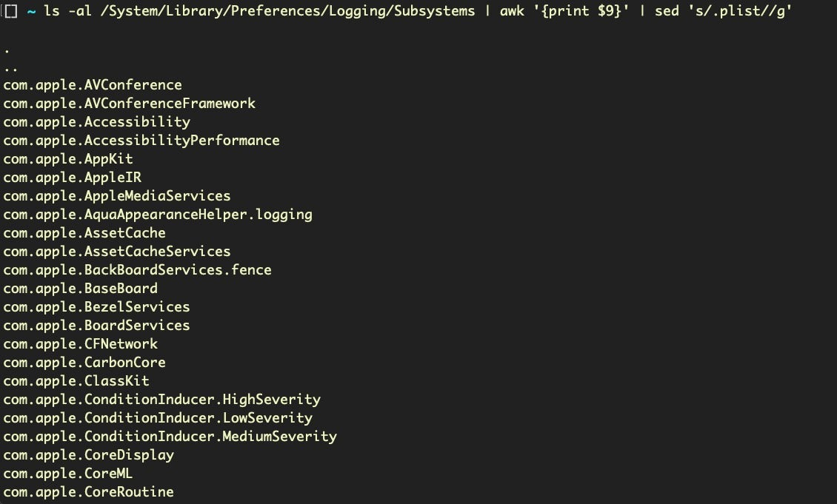
Task: Click the com.apple.AVConference line
Action: point(93,85)
